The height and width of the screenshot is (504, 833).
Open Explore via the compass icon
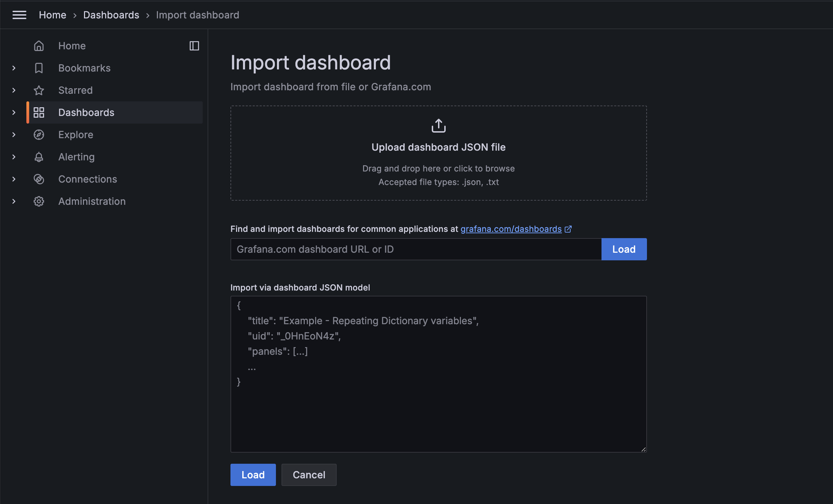[39, 135]
